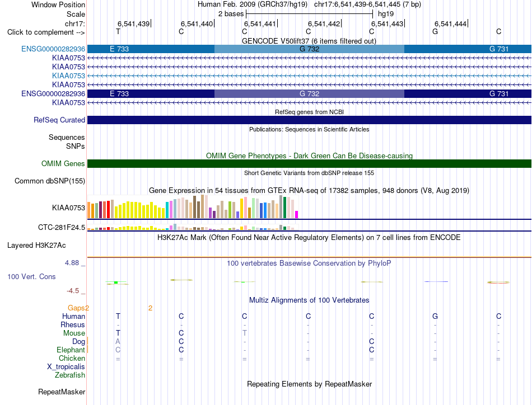This screenshot has width=532, height=405.
Task: Click the light-blue ENSG00000282936 track label
Action: click(53, 49)
